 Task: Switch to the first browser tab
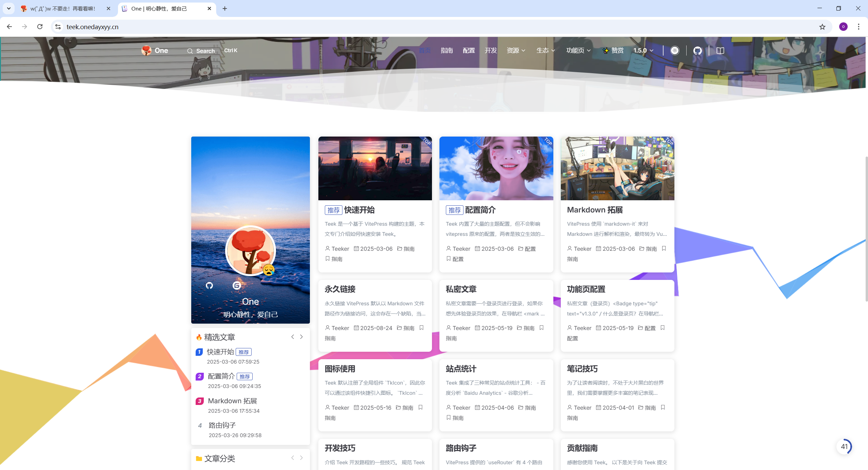click(x=63, y=8)
